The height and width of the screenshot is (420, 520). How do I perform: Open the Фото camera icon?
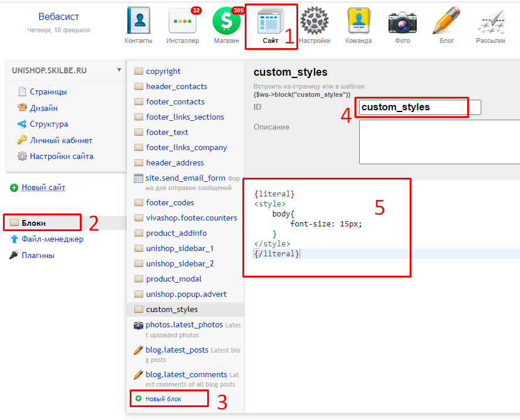pyautogui.click(x=402, y=22)
